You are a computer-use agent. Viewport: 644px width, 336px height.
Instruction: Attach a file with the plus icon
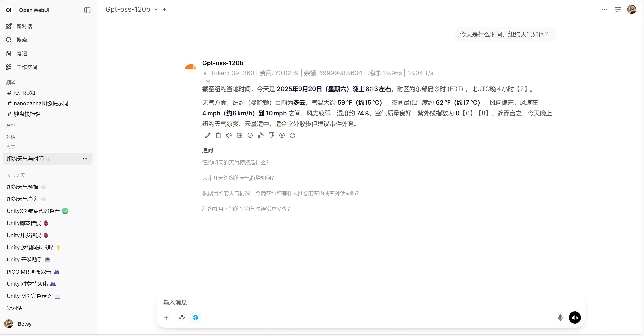(166, 317)
